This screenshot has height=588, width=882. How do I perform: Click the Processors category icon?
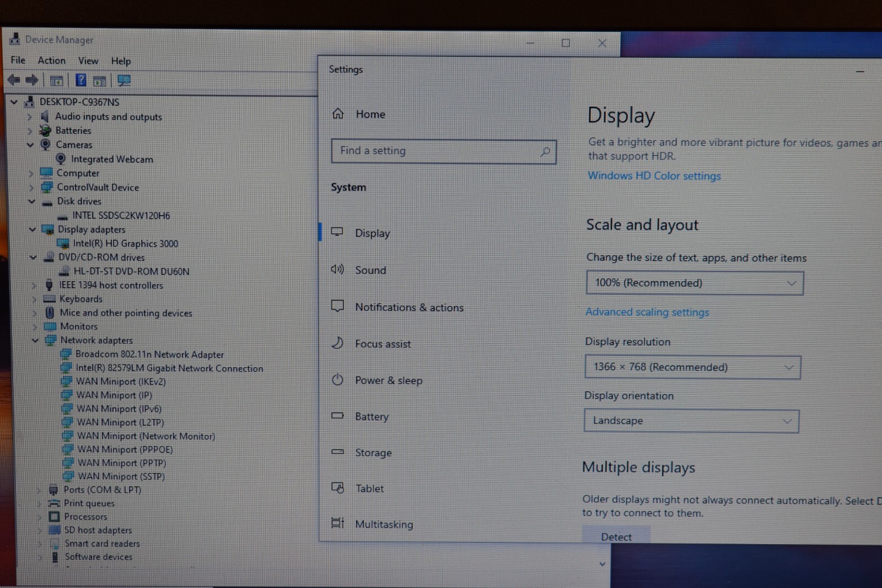click(x=54, y=516)
